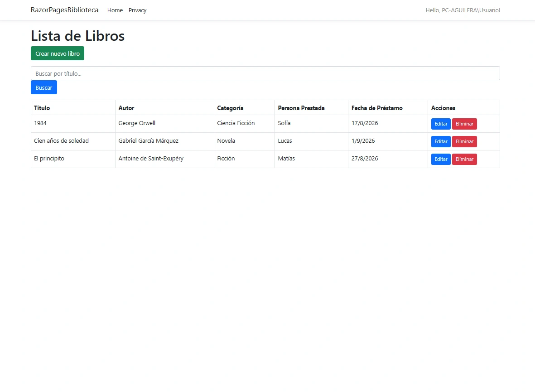535x392 pixels.
Task: Click the Categoría column header
Action: pyautogui.click(x=230, y=108)
